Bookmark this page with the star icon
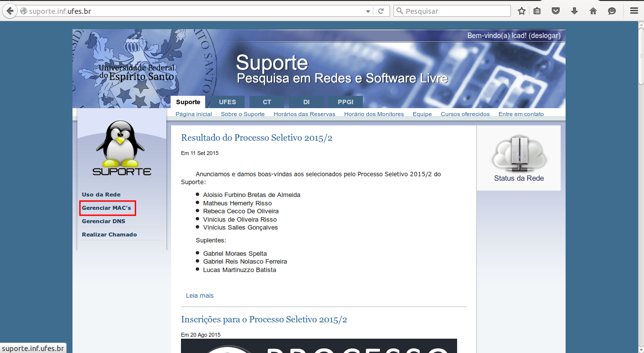 521,11
